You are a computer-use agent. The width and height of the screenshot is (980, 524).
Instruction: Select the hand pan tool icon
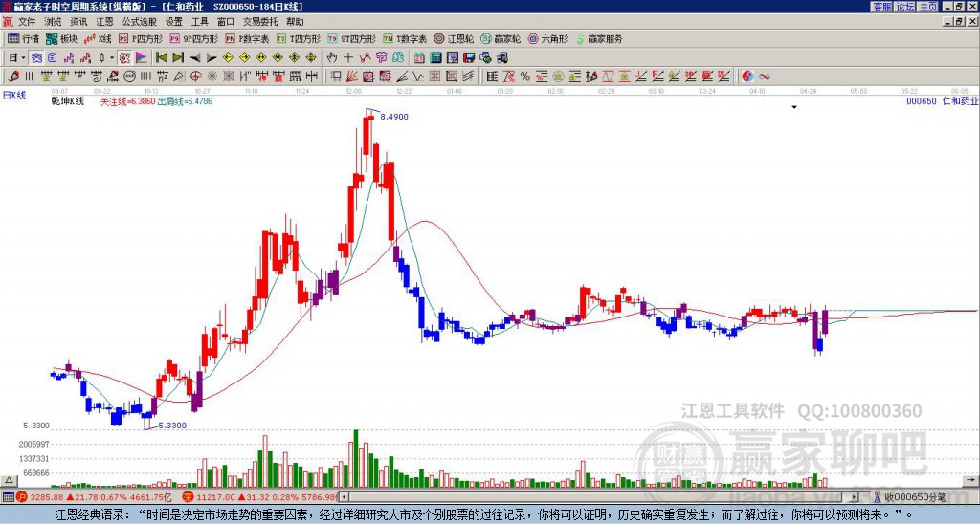point(332,57)
